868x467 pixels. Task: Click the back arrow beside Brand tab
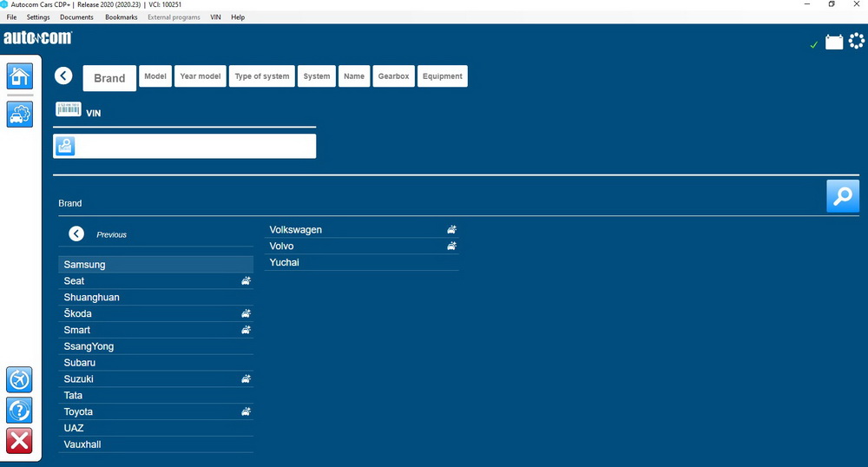[x=63, y=76]
